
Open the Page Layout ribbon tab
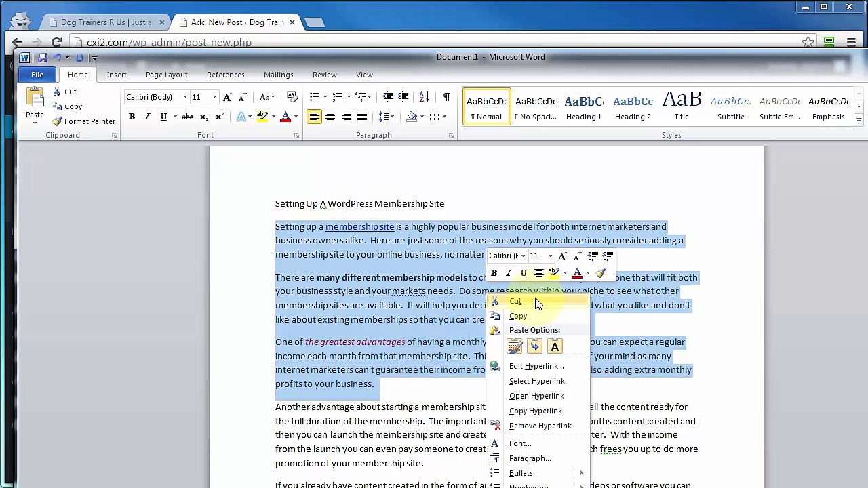[166, 75]
